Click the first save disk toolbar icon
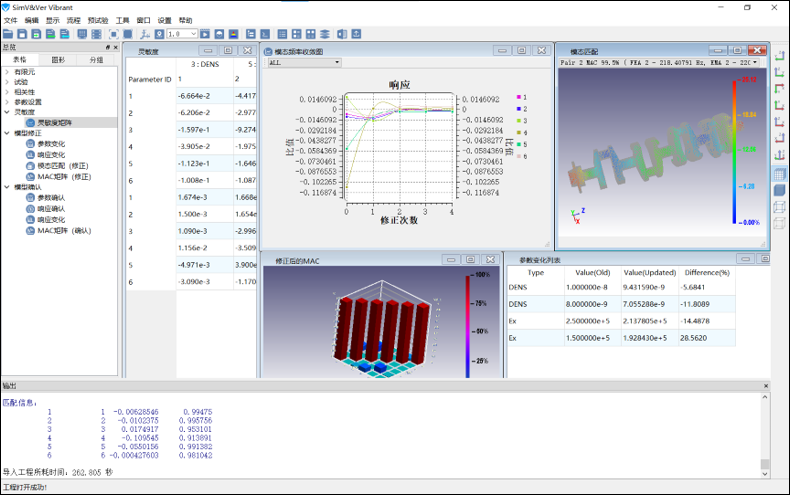790x495 pixels. [x=22, y=34]
